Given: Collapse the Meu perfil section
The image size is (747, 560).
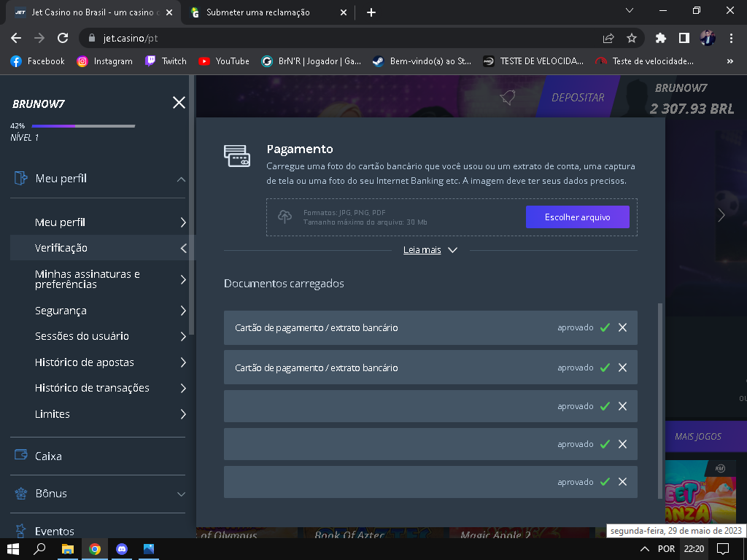Looking at the screenshot, I should click(x=181, y=179).
